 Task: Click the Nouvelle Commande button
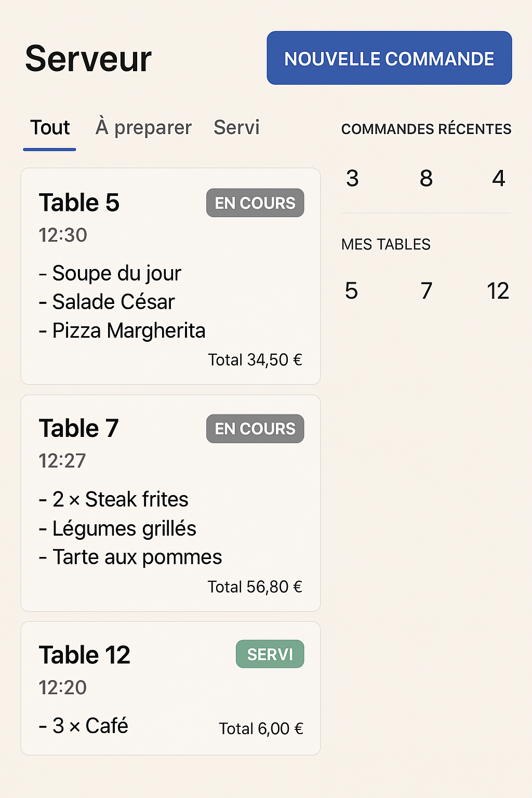[389, 58]
